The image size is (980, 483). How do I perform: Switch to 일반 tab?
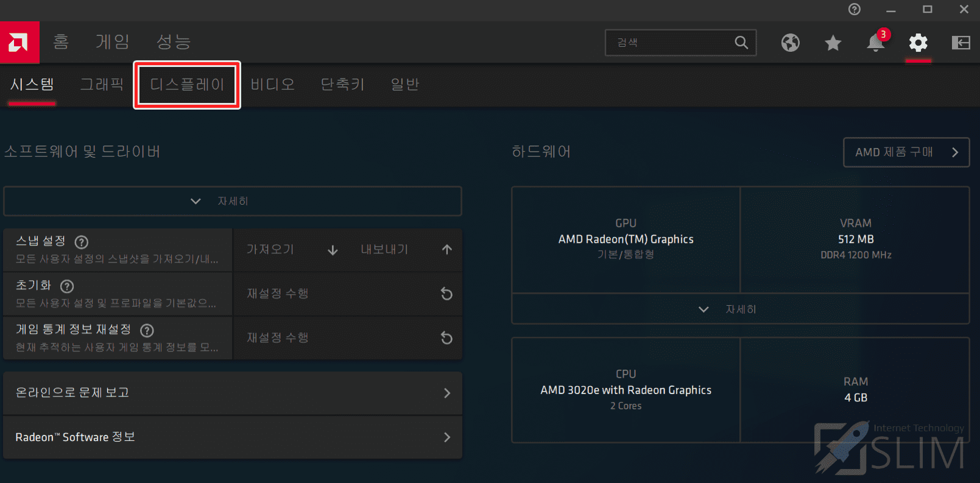[405, 85]
